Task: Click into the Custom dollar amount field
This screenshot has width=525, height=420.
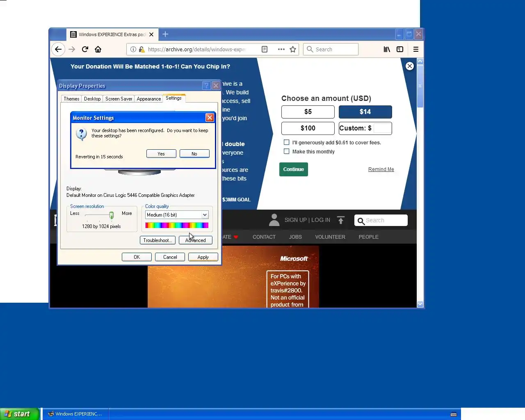Action: coord(382,128)
